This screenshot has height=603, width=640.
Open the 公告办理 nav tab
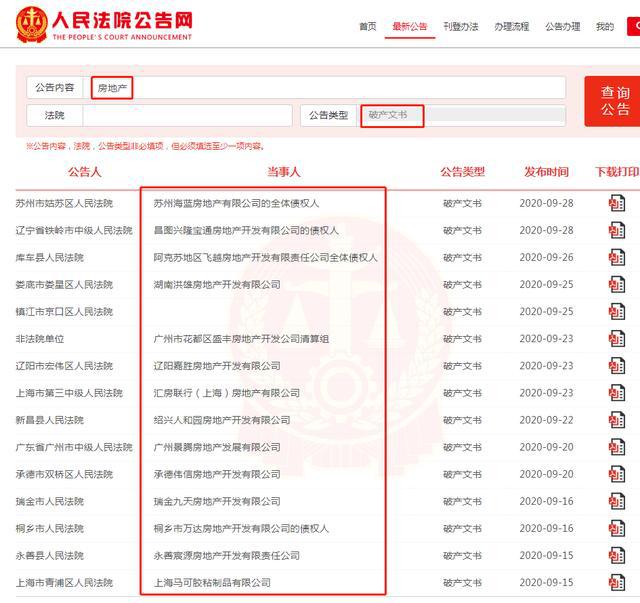pyautogui.click(x=562, y=27)
